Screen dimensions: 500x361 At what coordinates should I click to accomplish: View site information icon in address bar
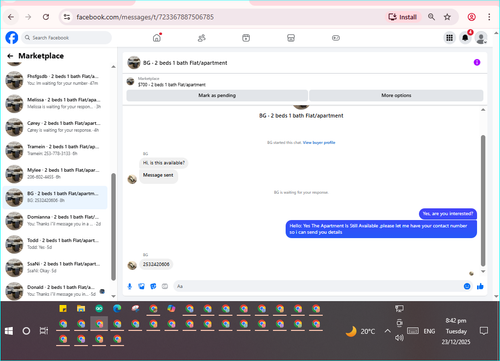(67, 17)
